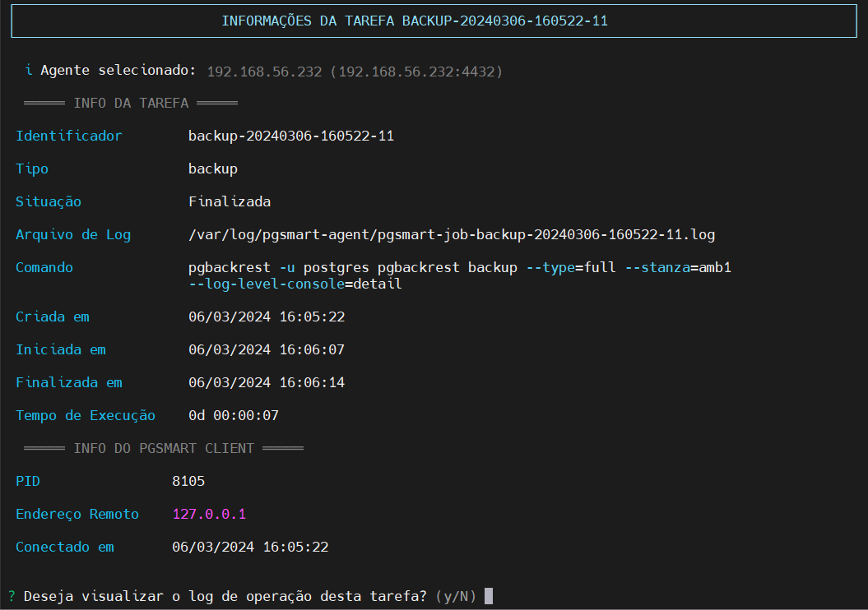Click the terminal cursor input after (y/N)

489,597
